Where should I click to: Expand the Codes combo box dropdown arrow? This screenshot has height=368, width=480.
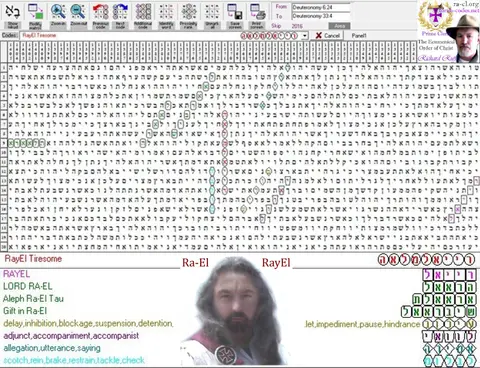click(x=305, y=36)
